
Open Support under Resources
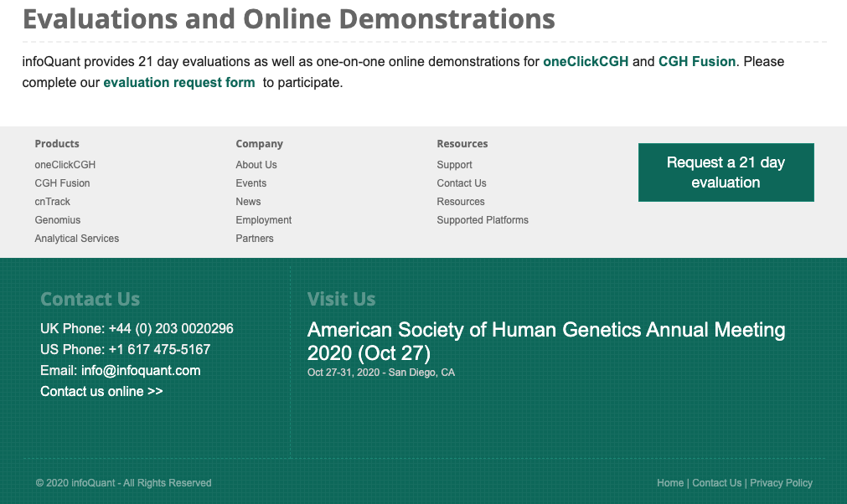click(454, 165)
